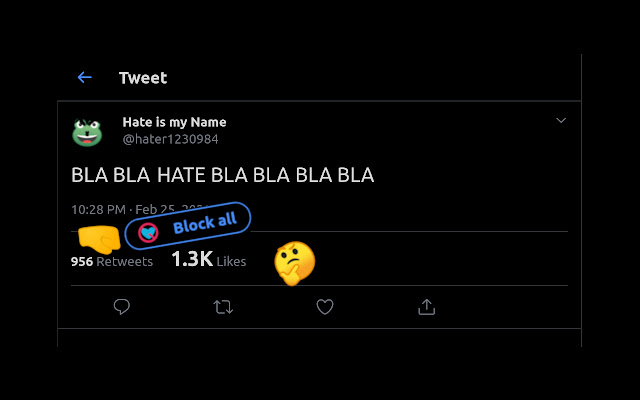This screenshot has height=400, width=640.
Task: Share the tweet via upload icon
Action: (427, 307)
